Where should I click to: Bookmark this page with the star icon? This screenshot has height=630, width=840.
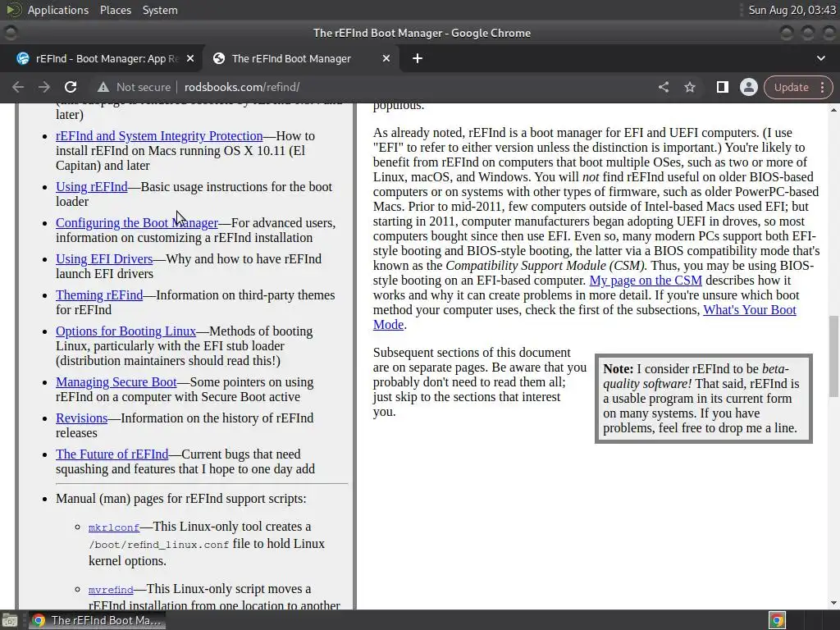click(x=689, y=87)
